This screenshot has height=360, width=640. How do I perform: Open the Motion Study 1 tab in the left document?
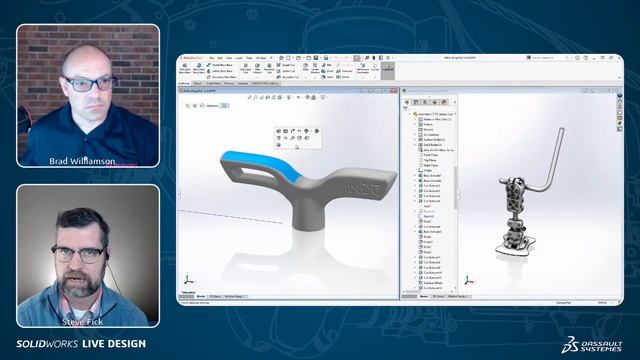click(x=235, y=296)
